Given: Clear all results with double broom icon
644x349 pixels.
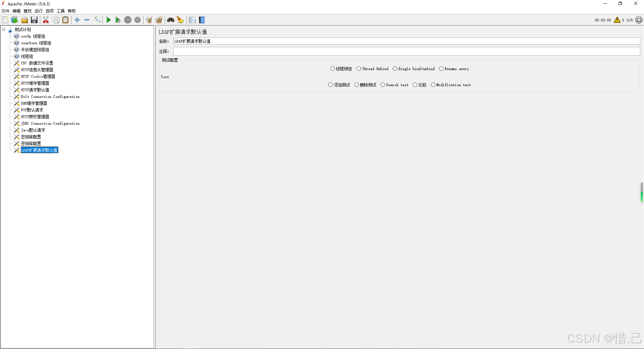Looking at the screenshot, I should coord(159,20).
